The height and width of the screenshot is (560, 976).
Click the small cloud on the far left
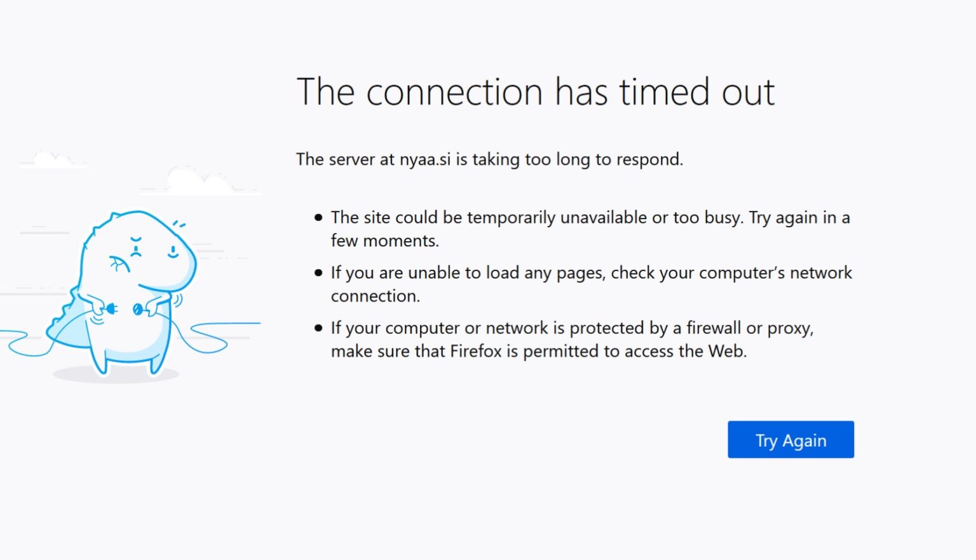[x=53, y=159]
